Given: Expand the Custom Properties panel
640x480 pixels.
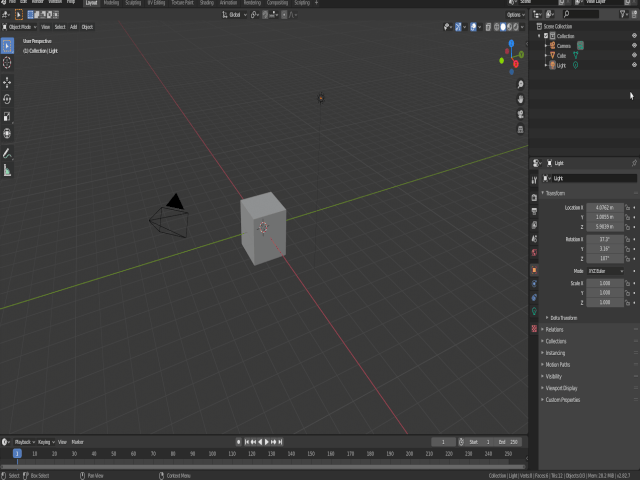Looking at the screenshot, I should click(560, 400).
